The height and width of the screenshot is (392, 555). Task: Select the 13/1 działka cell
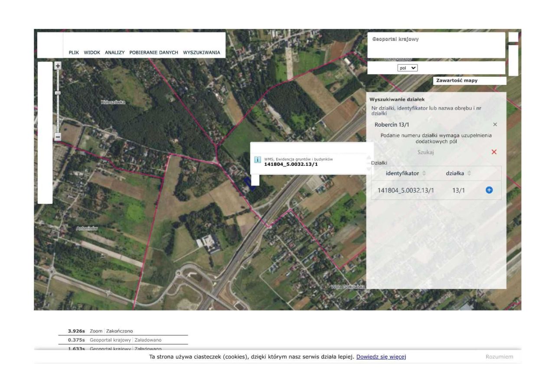(458, 190)
